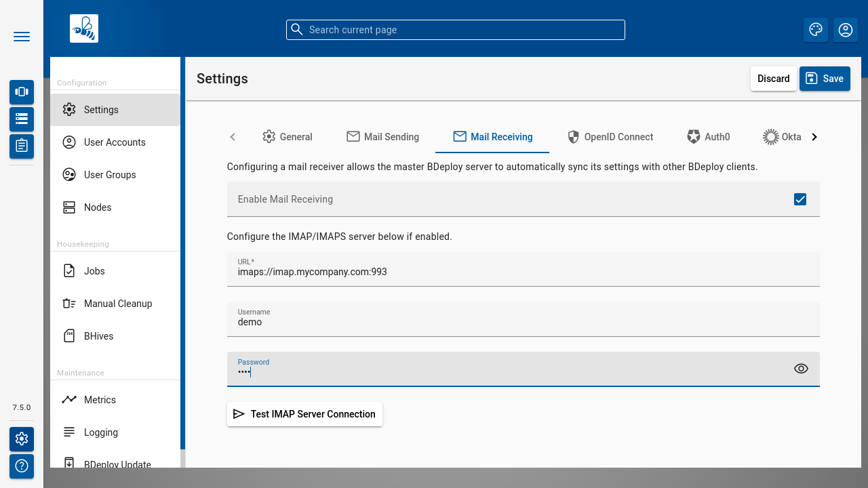Open the software repositories sidebar icon

[22, 119]
